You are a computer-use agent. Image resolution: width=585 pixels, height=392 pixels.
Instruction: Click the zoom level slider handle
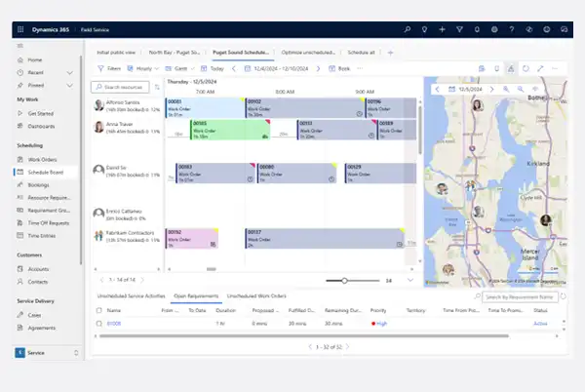pyautogui.click(x=343, y=281)
